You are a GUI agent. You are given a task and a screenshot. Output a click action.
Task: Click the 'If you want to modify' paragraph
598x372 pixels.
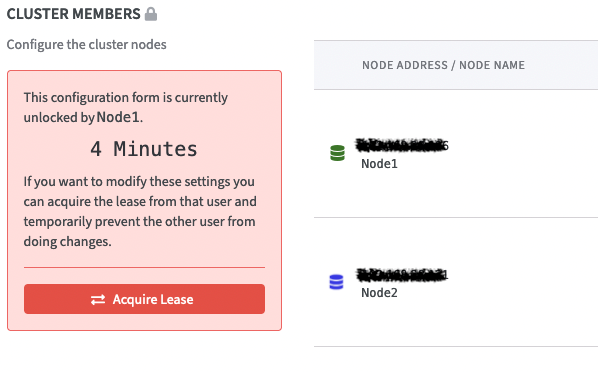tap(140, 211)
